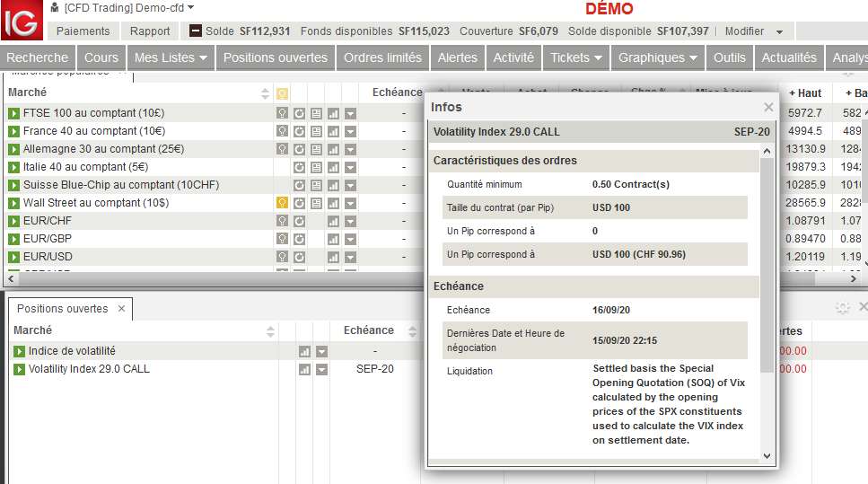Click green arrow beside Indice de volatilité
This screenshot has height=484, width=868.
click(20, 351)
